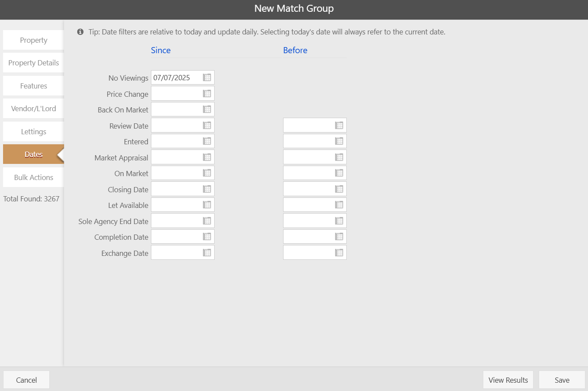The image size is (588, 391).
Task: Open calendar for No Viewings since date
Action: (207, 78)
